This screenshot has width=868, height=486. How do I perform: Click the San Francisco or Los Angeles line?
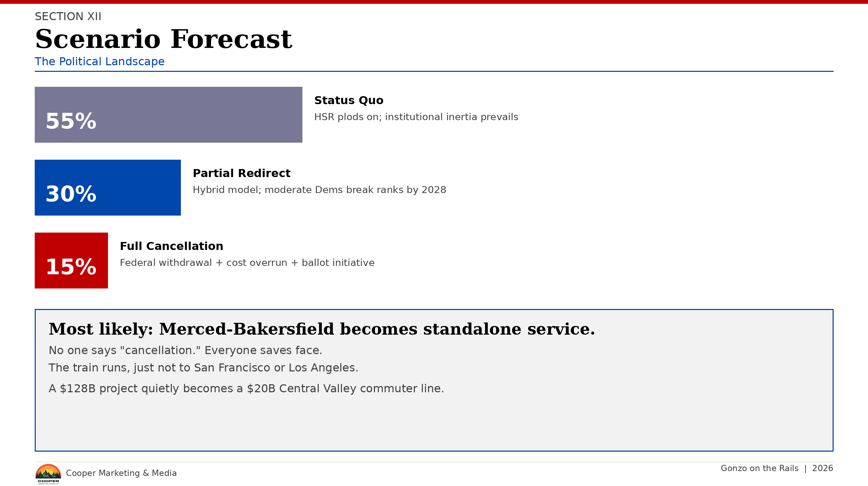coord(203,368)
